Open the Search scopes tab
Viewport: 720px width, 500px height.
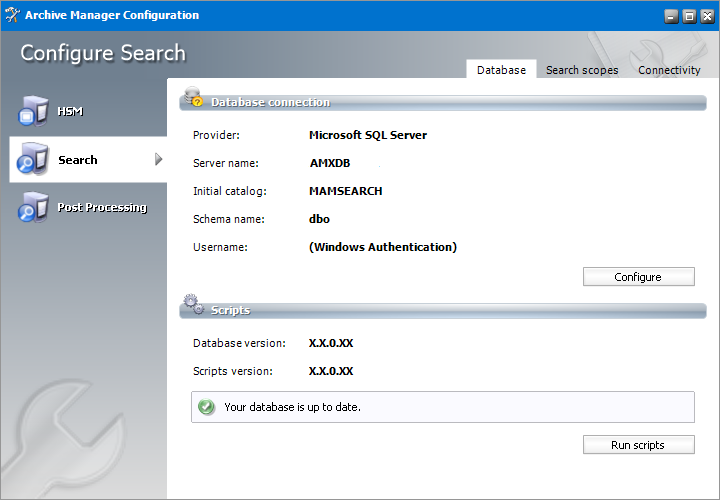(582, 70)
